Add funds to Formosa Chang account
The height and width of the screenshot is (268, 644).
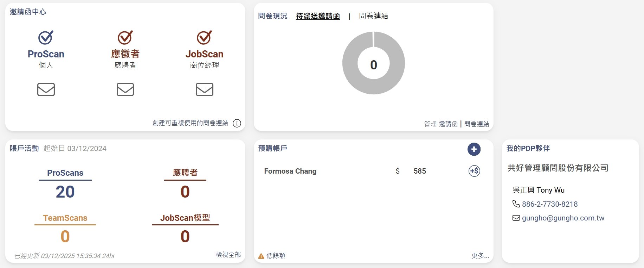click(x=474, y=171)
